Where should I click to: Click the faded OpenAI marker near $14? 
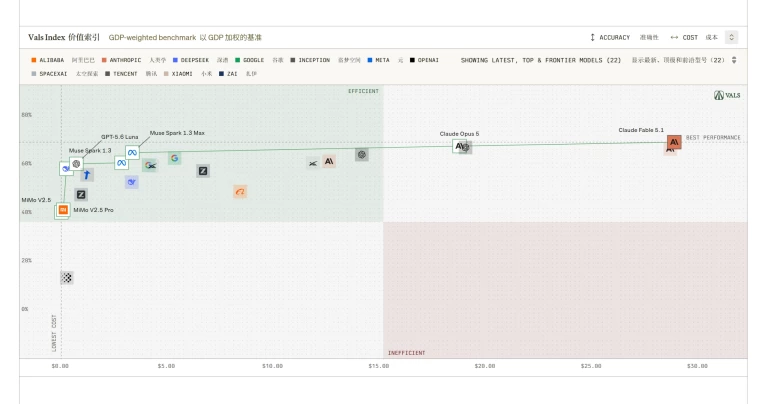click(x=361, y=155)
